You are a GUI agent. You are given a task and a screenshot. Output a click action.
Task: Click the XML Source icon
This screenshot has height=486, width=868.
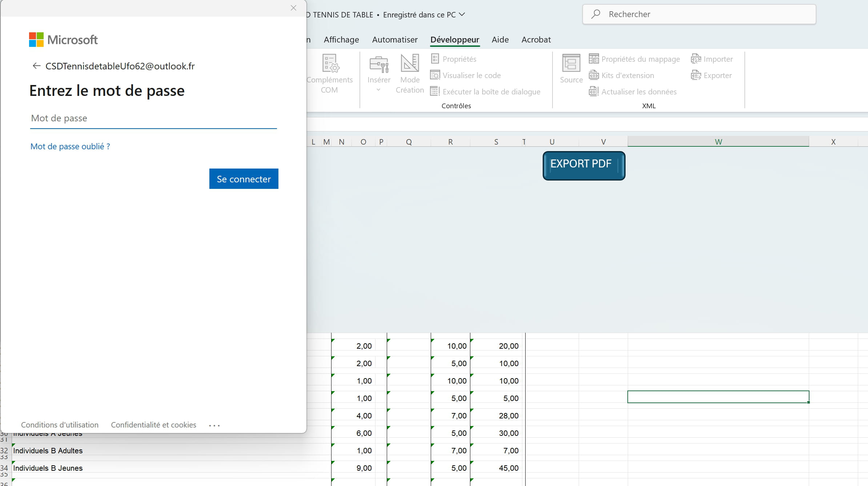tap(571, 64)
